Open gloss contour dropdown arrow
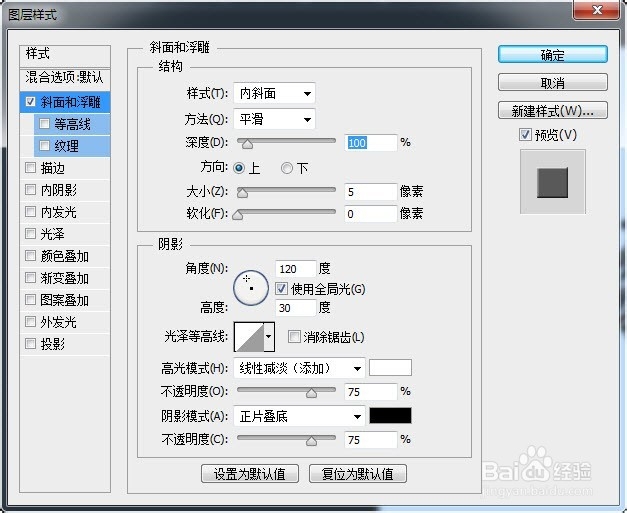The width and height of the screenshot is (627, 513). (x=269, y=337)
